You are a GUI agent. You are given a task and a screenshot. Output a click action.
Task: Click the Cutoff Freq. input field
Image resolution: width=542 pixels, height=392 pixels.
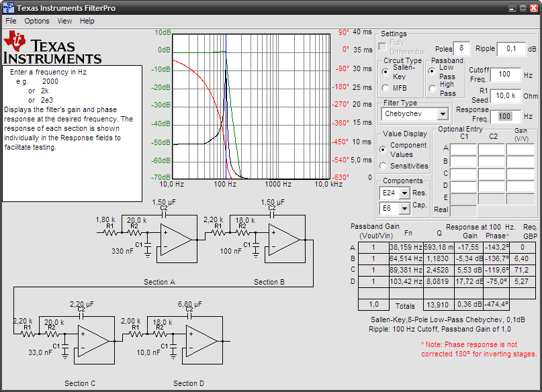(505, 75)
